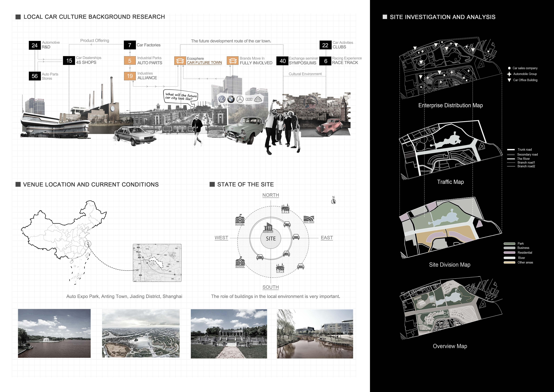Viewport: 554px width, 392px height.
Task: Click the underlined NORTH direction label
Action: click(x=270, y=195)
